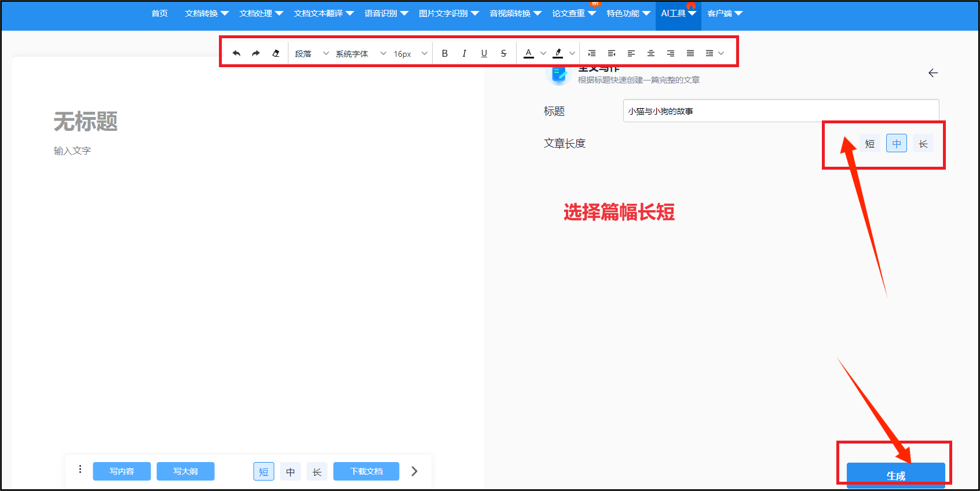Open the 论文查重 menu
The image size is (980, 491).
tap(574, 13)
